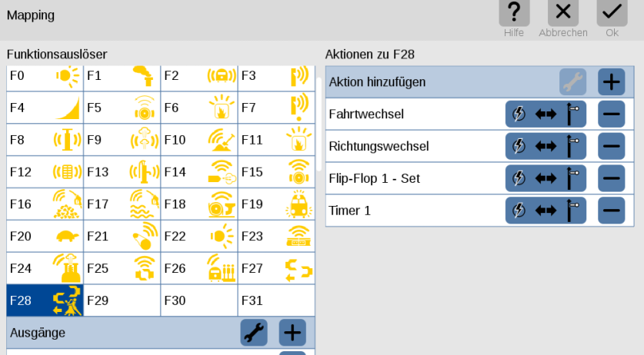Select the F20 turtle slow-speed function
Viewport: 644px width, 355px height.
click(45, 237)
